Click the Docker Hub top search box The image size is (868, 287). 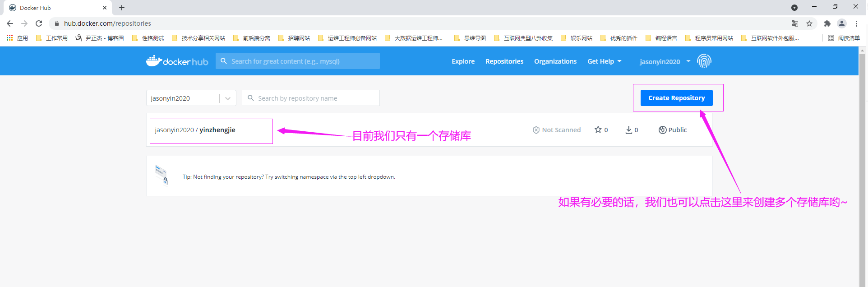pos(302,61)
